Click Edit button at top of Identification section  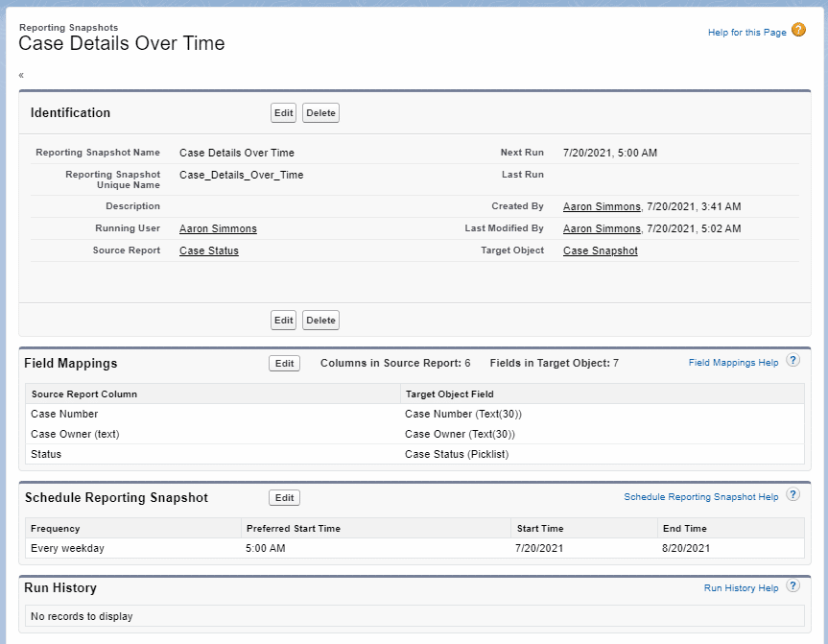click(x=284, y=113)
